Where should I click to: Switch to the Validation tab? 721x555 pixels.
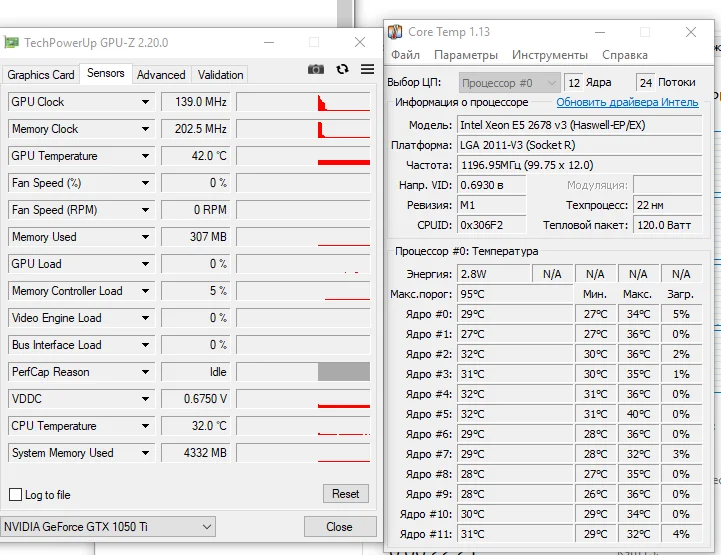[220, 74]
